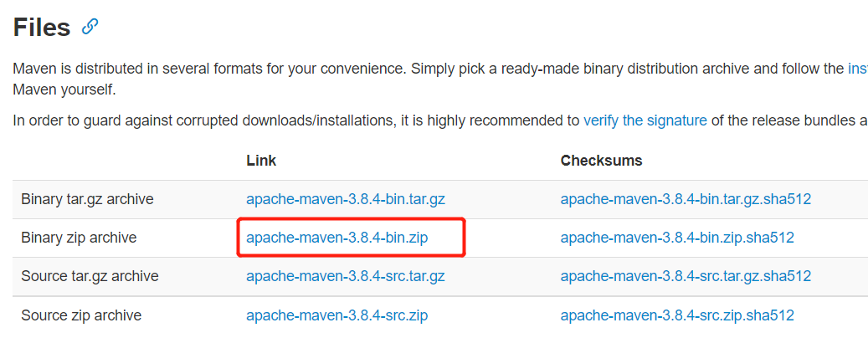Click the "Binary zip archive" row label
This screenshot has width=868, height=338.
[79, 238]
